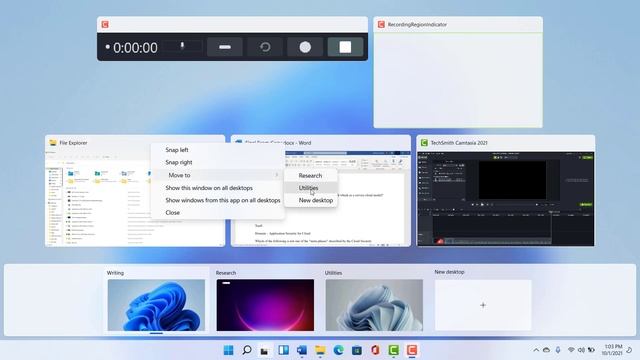Click Camtasia 2021 title icon
Screen dimensions: 640x360
424,142
